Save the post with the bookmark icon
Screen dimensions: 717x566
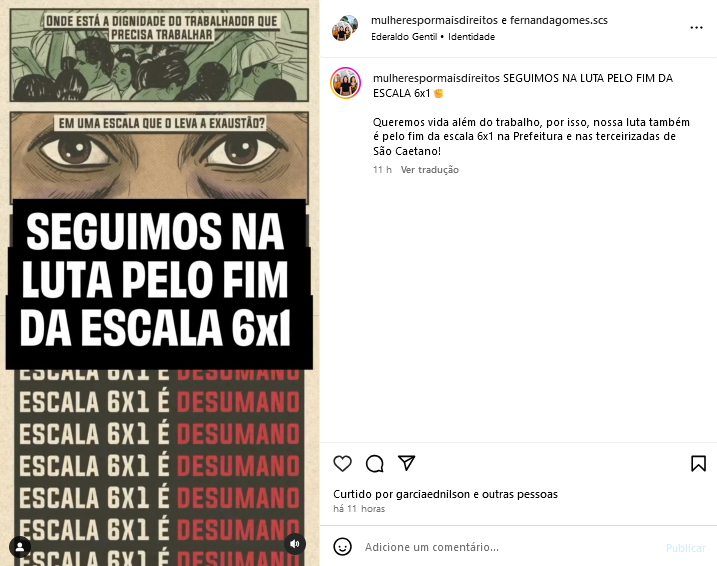click(x=698, y=463)
